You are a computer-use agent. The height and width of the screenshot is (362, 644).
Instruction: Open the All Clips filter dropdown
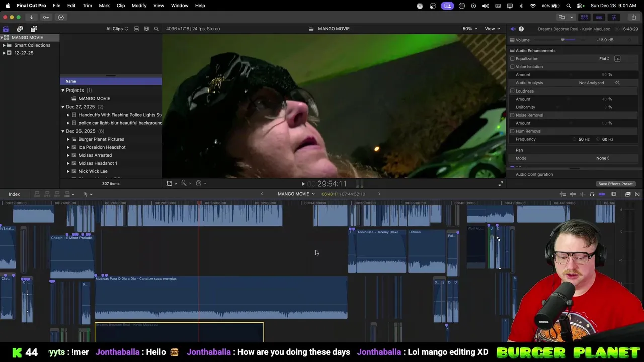(x=117, y=29)
